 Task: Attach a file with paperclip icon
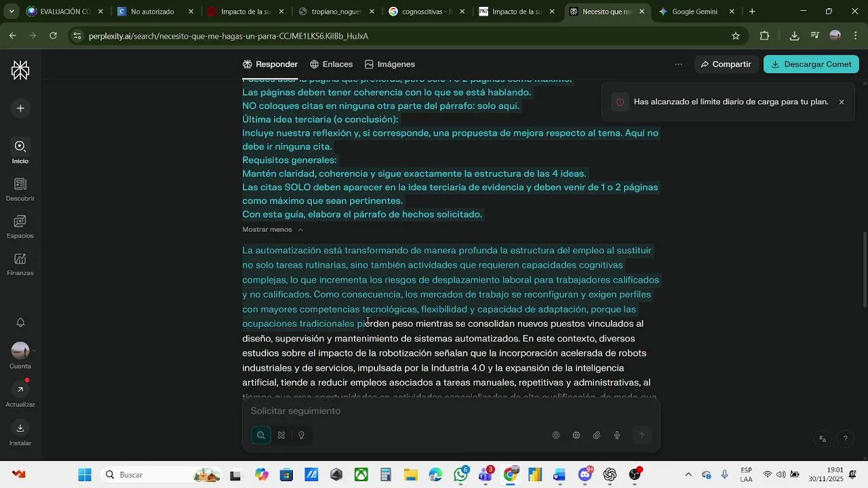click(x=597, y=435)
